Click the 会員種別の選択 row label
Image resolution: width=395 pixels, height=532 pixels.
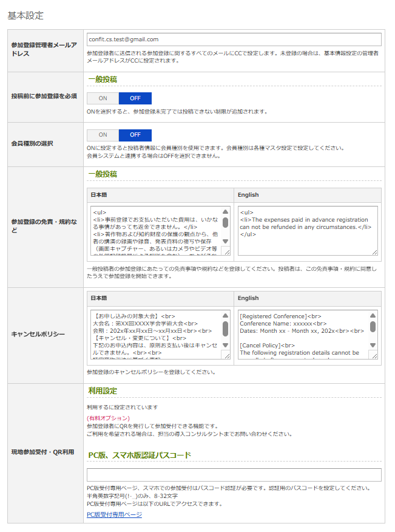pyautogui.click(x=32, y=143)
